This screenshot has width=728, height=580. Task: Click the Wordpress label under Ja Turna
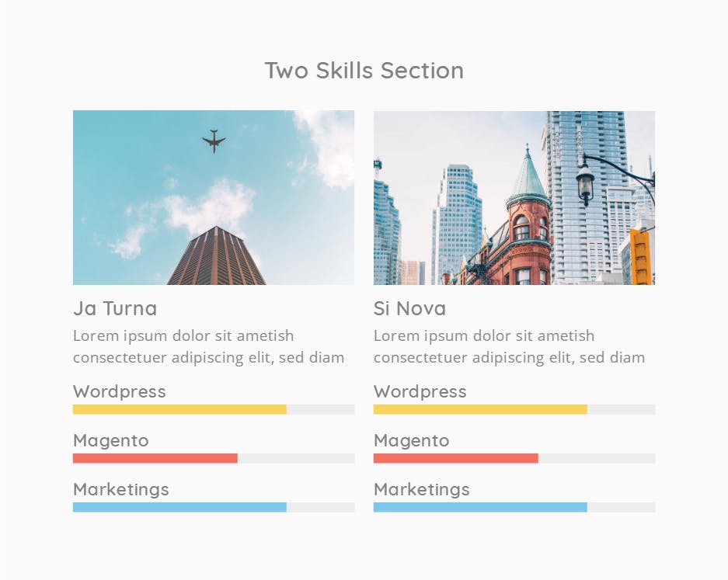[120, 391]
